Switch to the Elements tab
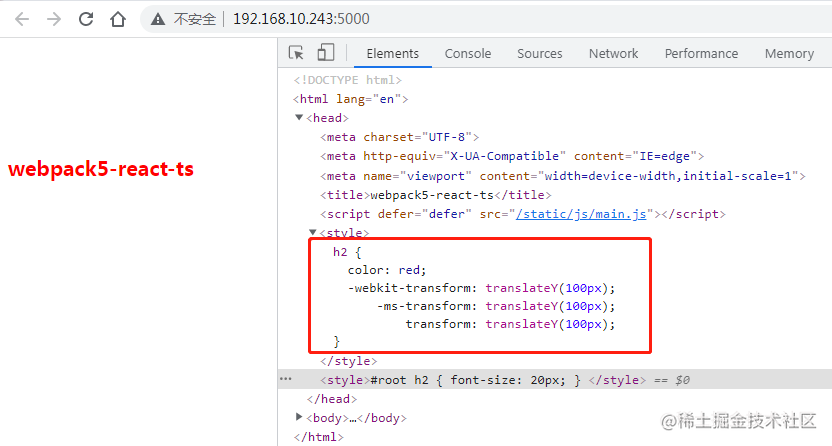832x446 pixels. pyautogui.click(x=393, y=54)
